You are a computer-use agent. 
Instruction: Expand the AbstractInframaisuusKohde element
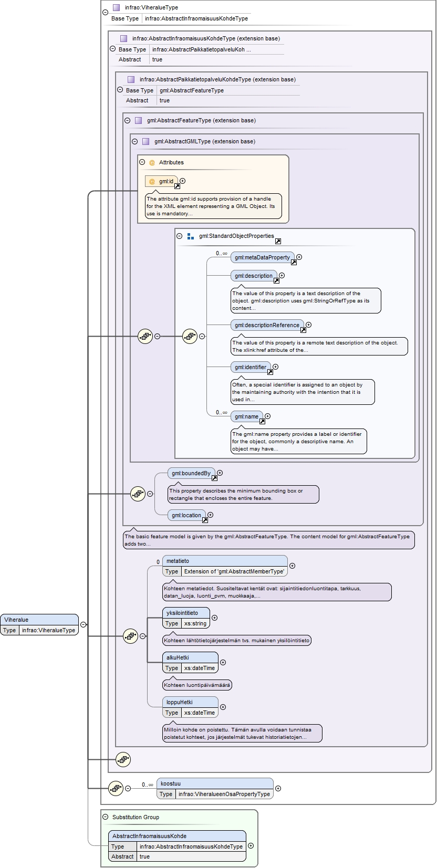pyautogui.click(x=251, y=845)
